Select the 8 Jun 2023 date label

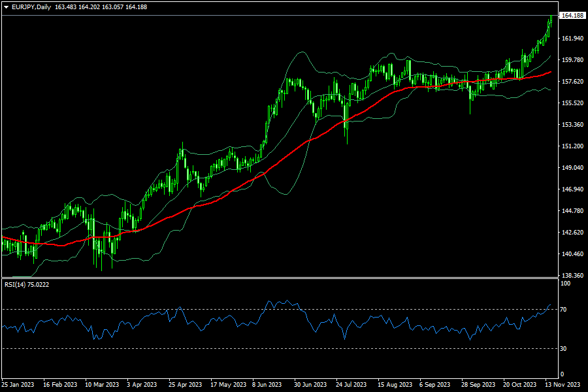tap(267, 385)
